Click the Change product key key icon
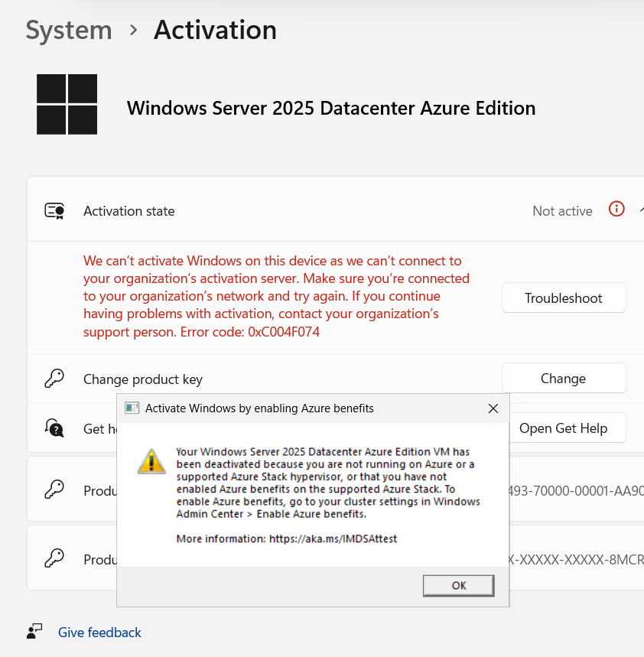This screenshot has height=657, width=644. tap(54, 379)
